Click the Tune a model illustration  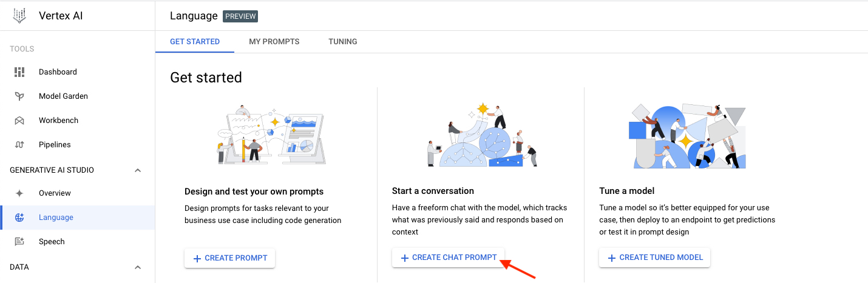click(x=687, y=136)
